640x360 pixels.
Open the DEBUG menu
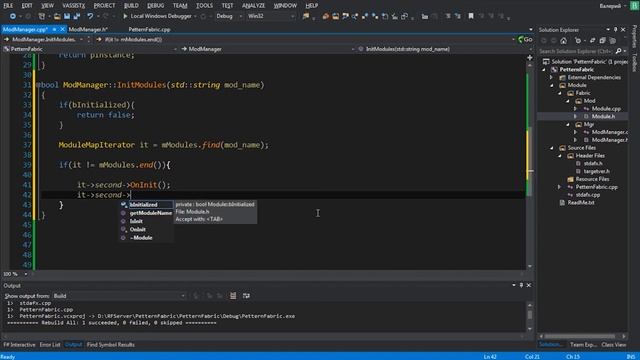tap(156, 6)
